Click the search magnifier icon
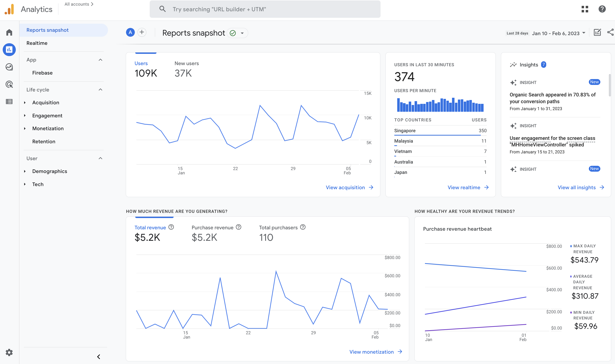 (162, 9)
